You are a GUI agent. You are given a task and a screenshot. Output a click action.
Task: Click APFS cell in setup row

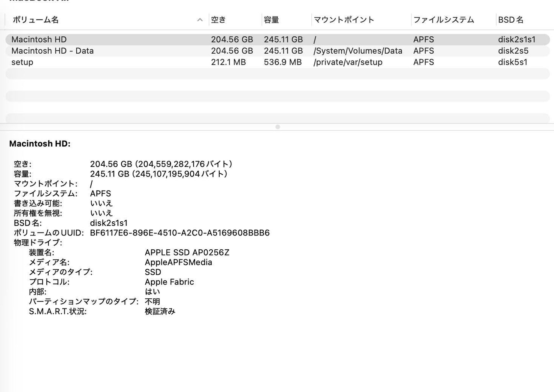(424, 62)
